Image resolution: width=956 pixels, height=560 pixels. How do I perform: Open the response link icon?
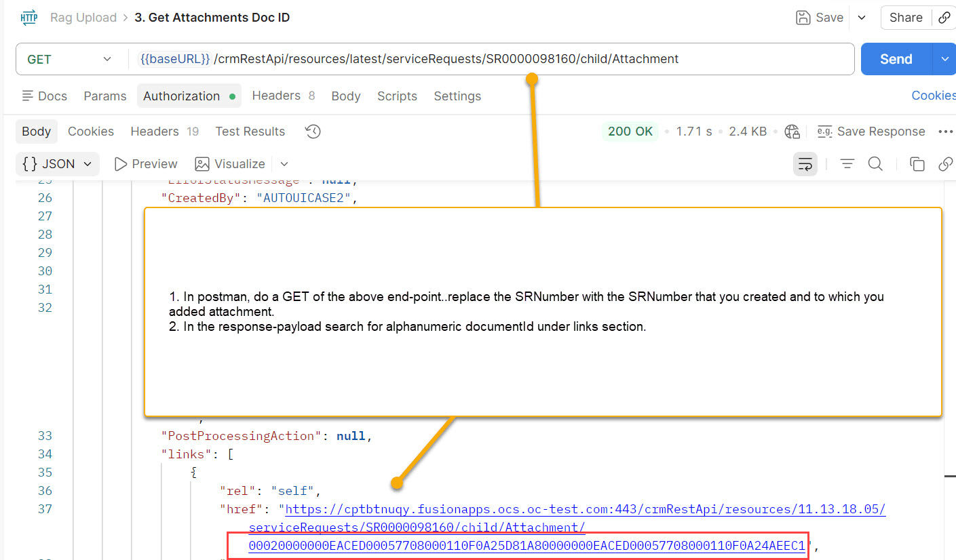coord(946,163)
